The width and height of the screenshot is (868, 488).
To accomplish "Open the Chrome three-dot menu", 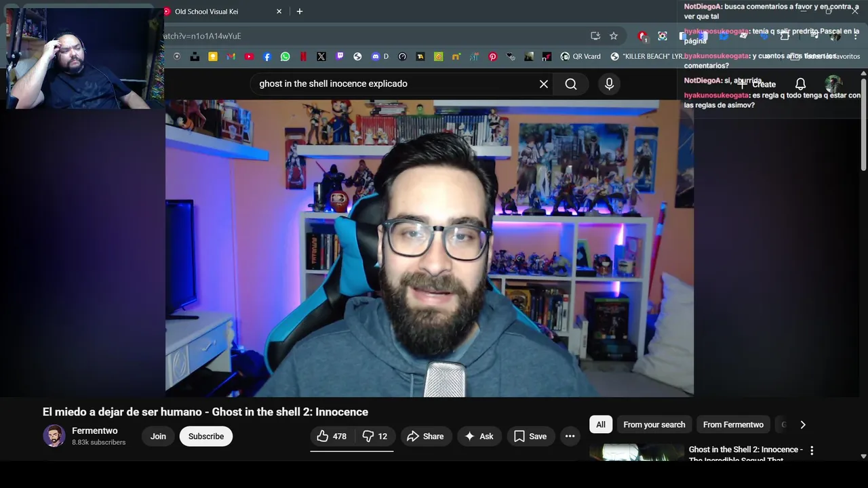I will (x=856, y=36).
